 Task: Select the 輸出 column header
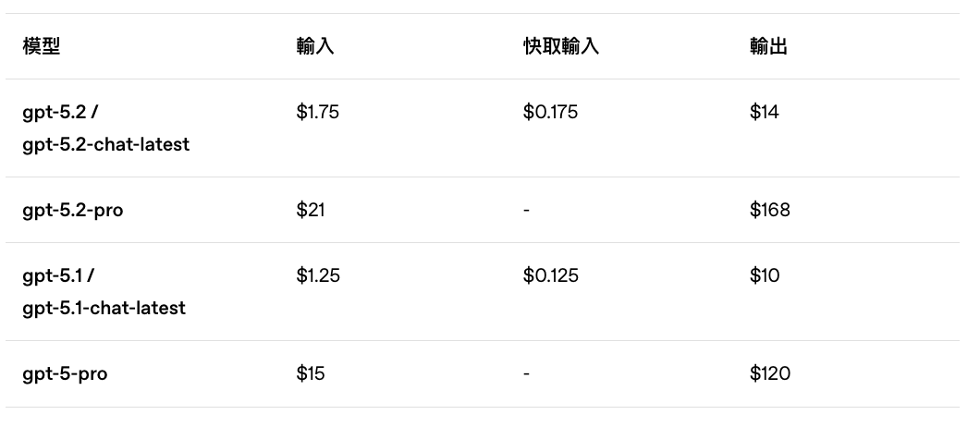click(768, 46)
